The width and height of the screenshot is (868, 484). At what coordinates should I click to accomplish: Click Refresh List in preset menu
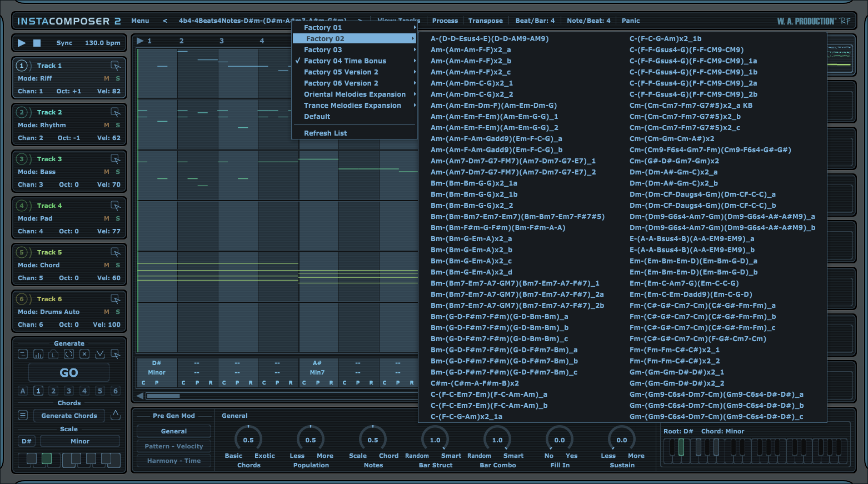[355, 133]
